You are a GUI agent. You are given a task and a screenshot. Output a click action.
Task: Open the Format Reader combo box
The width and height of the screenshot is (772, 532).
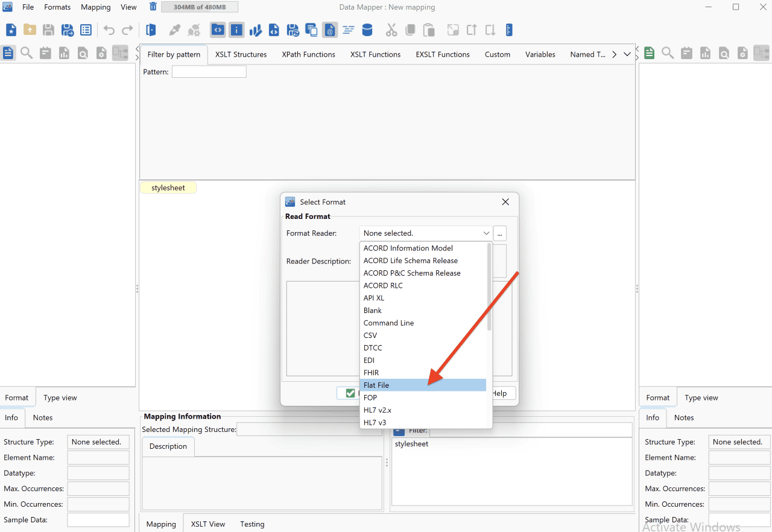tap(426, 233)
